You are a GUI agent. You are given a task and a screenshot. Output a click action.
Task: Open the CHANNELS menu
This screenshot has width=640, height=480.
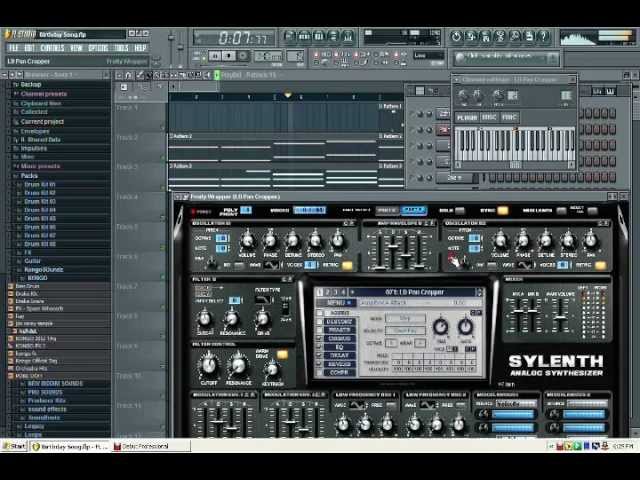point(52,48)
